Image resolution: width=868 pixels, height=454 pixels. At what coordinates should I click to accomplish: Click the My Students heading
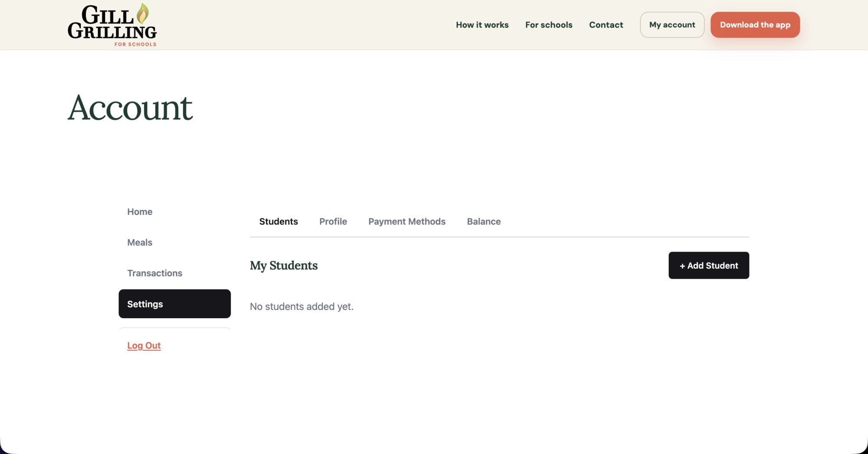284,266
